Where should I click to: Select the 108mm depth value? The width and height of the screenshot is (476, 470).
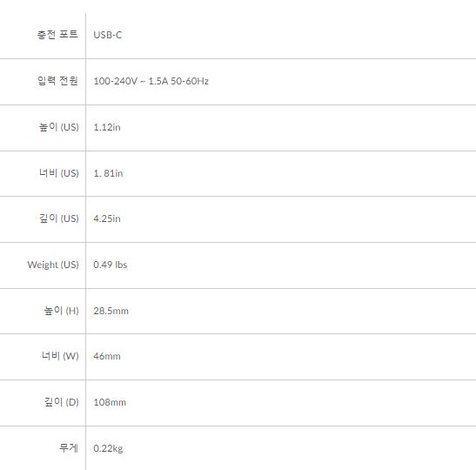110,402
